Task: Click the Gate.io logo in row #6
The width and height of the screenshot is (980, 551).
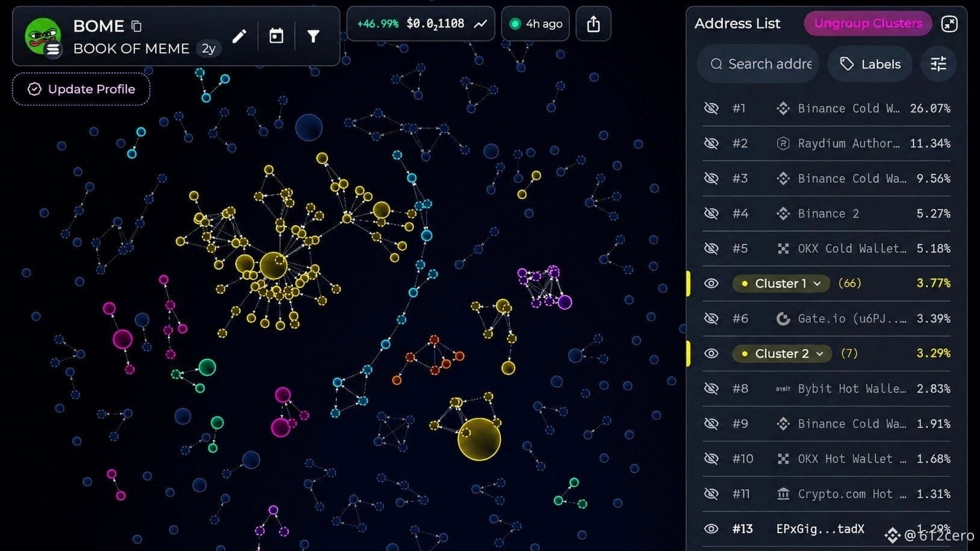Action: pyautogui.click(x=783, y=319)
